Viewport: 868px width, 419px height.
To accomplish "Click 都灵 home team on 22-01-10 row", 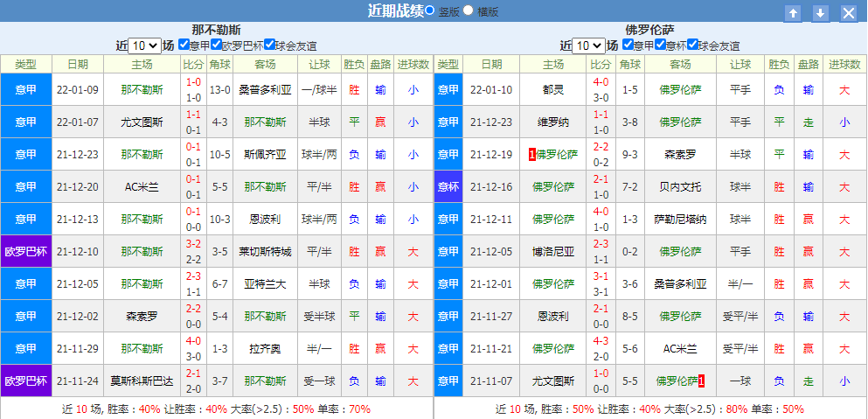I will click(552, 89).
